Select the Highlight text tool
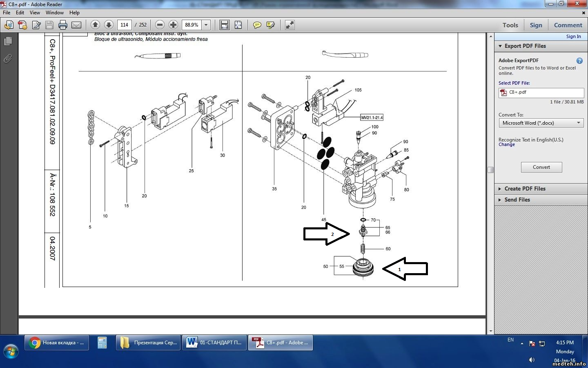The width and height of the screenshot is (588, 368). click(x=270, y=25)
